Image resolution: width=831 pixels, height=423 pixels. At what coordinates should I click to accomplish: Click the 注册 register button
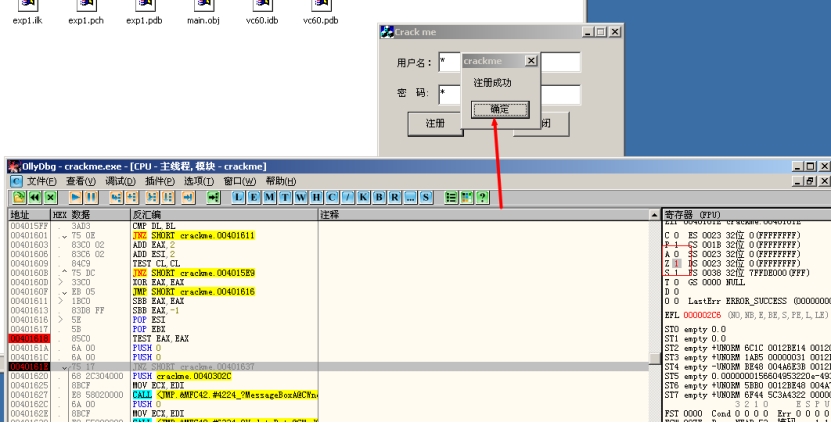click(x=435, y=124)
